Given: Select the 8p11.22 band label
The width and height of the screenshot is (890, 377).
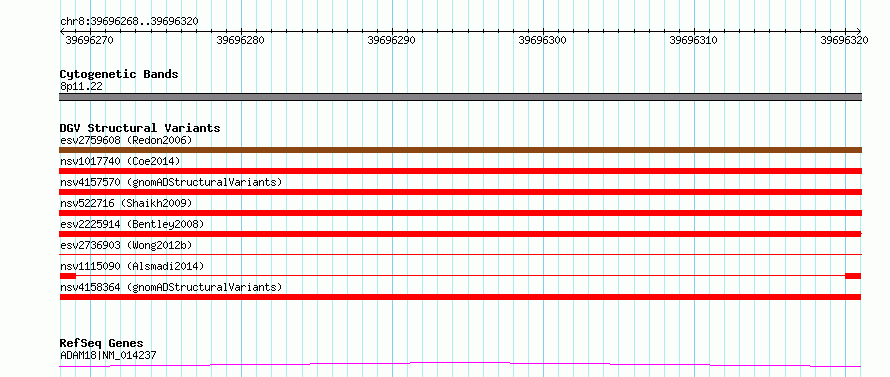Looking at the screenshot, I should pyautogui.click(x=81, y=87).
